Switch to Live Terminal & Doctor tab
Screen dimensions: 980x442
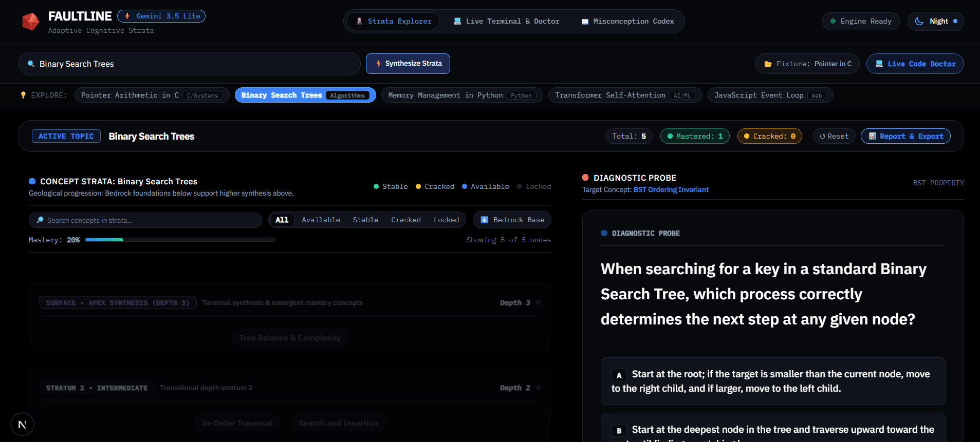(506, 21)
